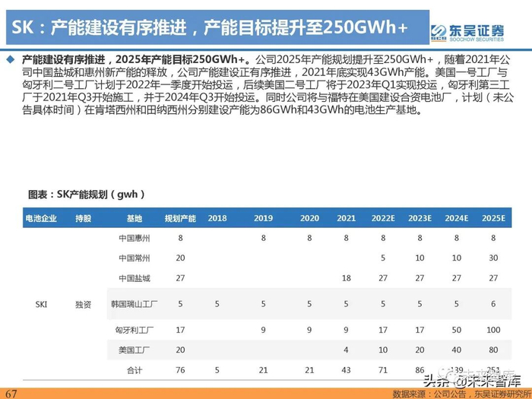This screenshot has height=399, width=532.
Task: Select the chart caption 'SK产能规划（gwh）'
Action: [87, 195]
